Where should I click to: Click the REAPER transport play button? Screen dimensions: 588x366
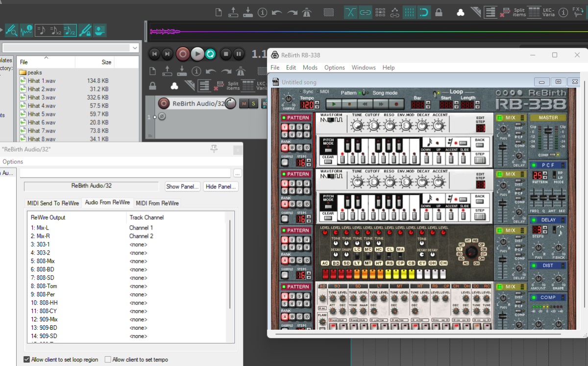[197, 53]
